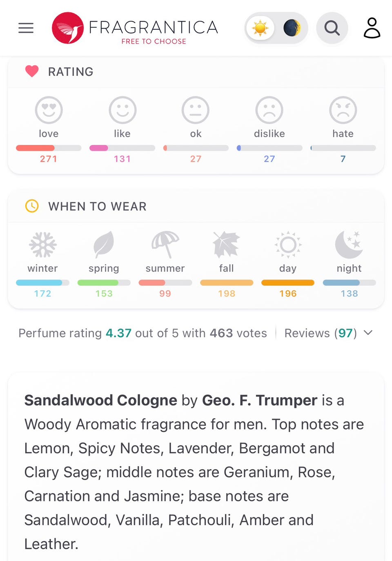392x561 pixels.
Task: Expand the Reviews (97) chevron
Action: pos(368,333)
